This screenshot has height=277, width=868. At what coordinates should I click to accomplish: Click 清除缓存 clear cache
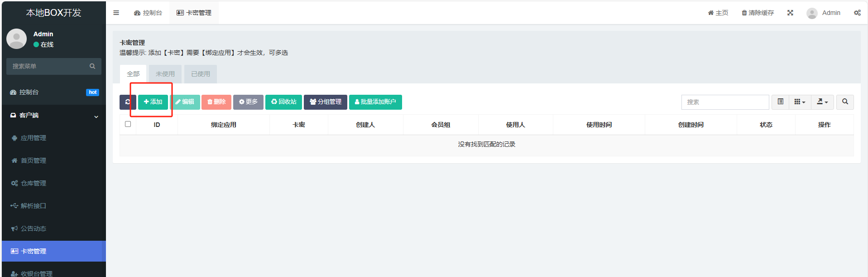758,13
